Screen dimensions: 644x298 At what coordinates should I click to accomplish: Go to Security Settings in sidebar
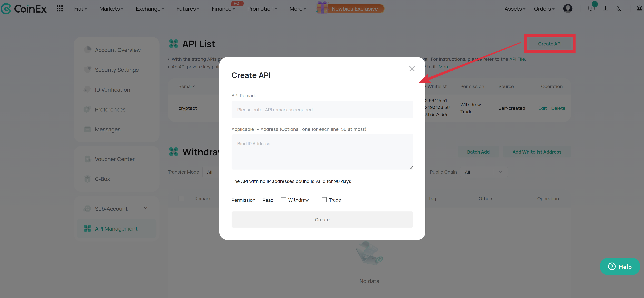116,70
